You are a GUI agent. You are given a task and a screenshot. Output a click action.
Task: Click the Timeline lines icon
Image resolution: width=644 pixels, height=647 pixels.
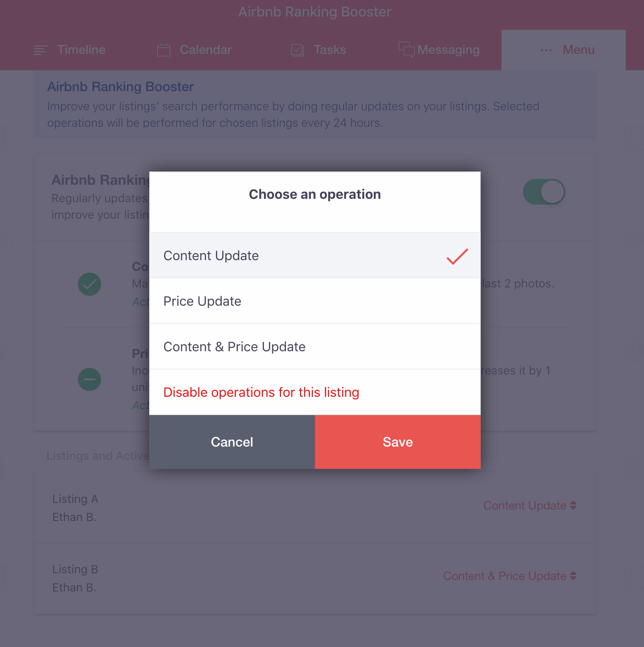pos(41,50)
